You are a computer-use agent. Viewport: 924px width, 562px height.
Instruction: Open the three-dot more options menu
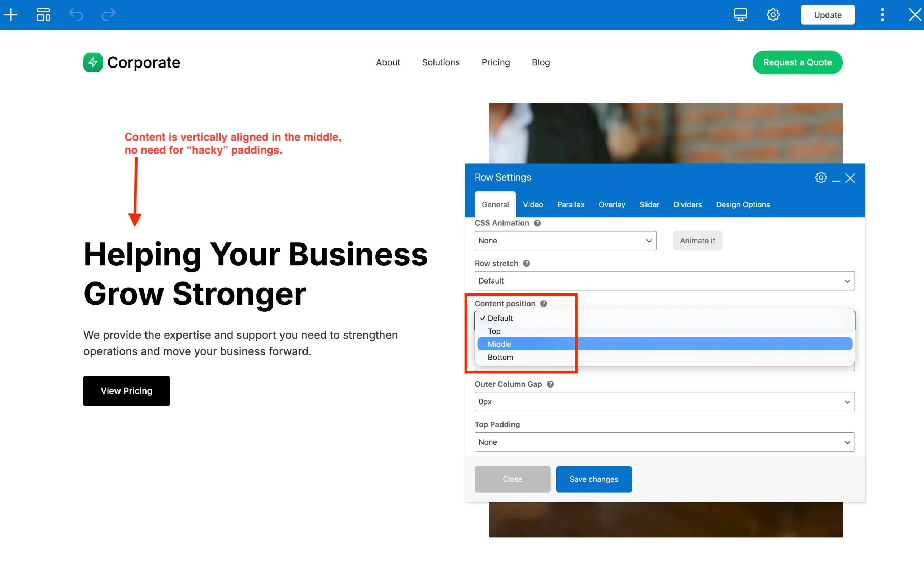click(882, 15)
